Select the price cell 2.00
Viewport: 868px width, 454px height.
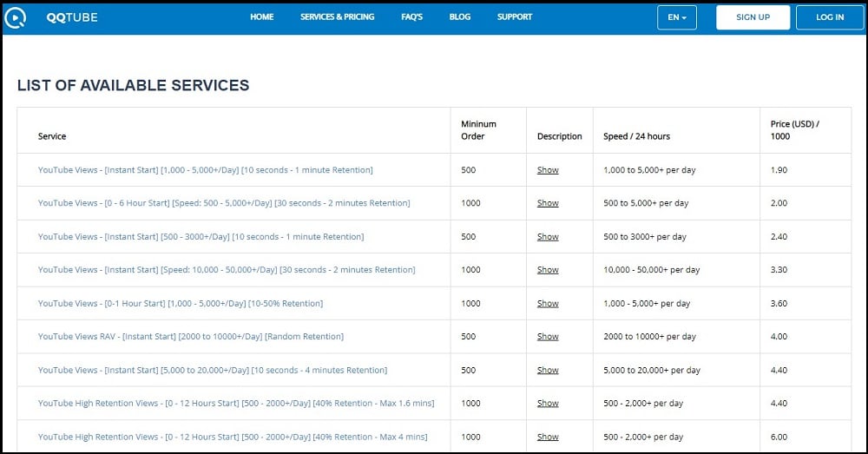[x=779, y=203]
